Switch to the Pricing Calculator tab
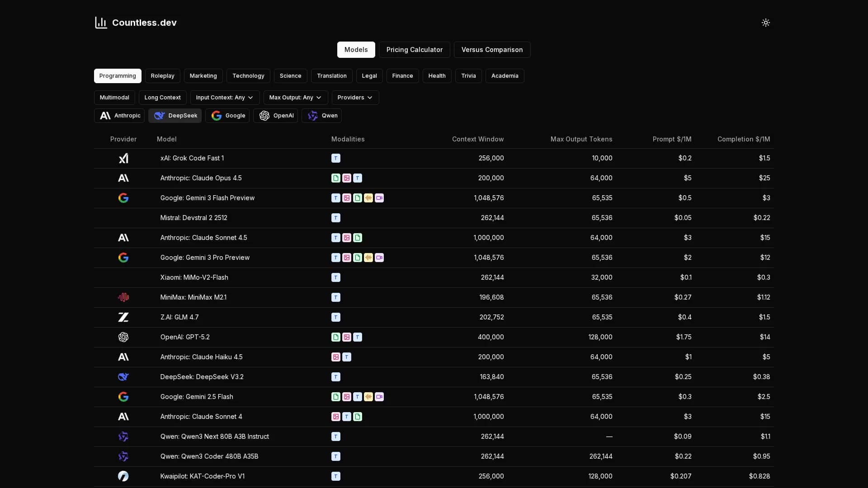This screenshot has height=488, width=868. click(x=415, y=50)
